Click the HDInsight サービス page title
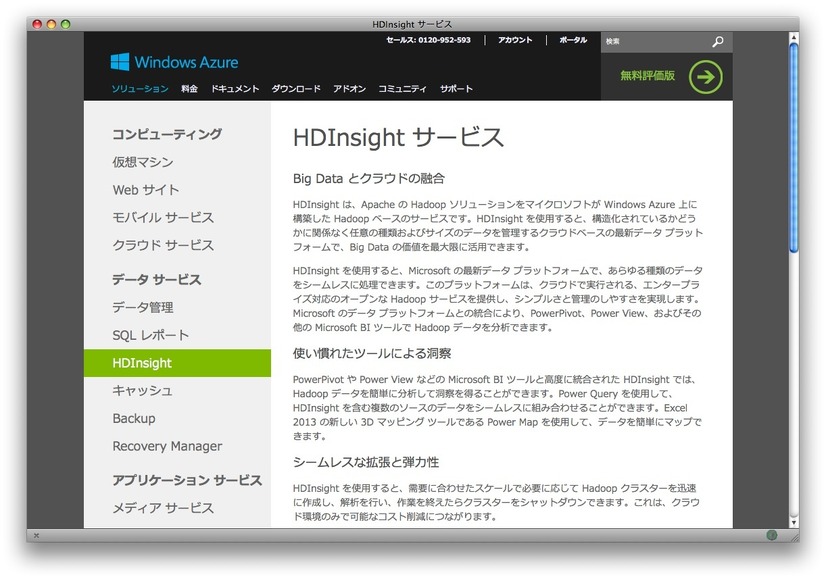 398,138
